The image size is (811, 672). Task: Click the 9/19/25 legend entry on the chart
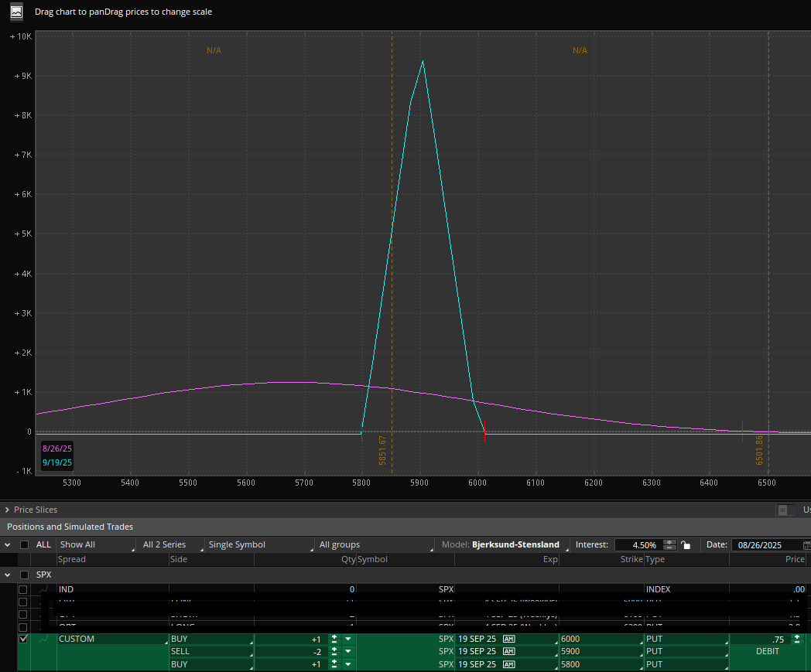(x=57, y=462)
